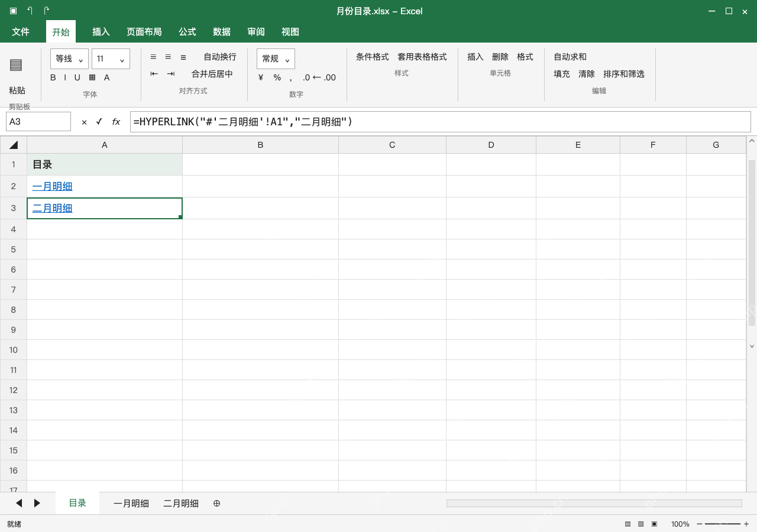This screenshot has height=532, width=757.
Task: Open the 常规 number format dropdown
Action: pos(276,59)
